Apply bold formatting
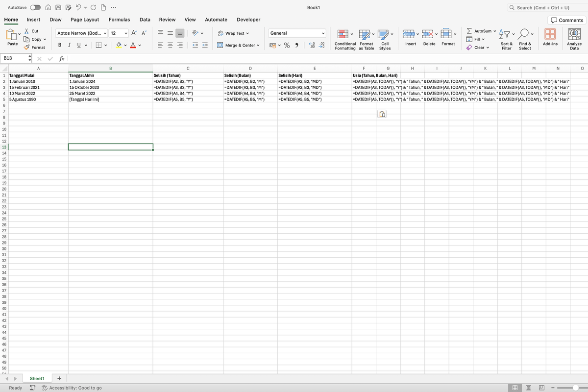Viewport: 588px width, 392px height. [x=59, y=44]
